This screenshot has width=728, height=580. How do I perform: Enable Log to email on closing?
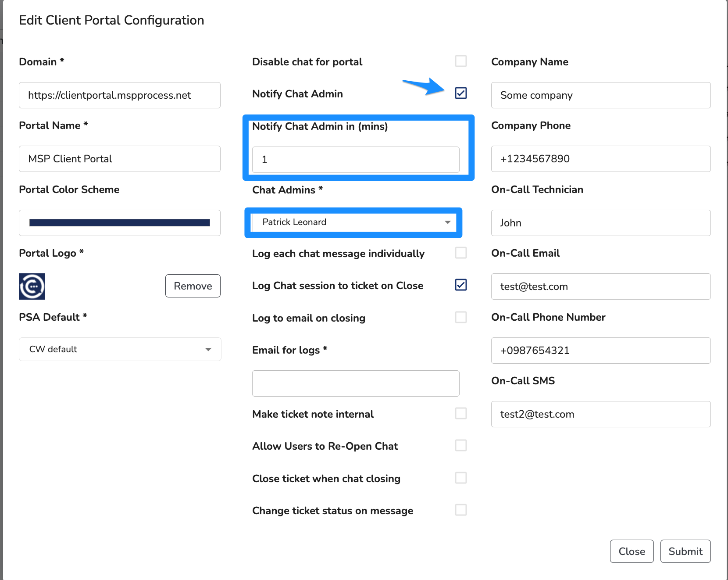[x=461, y=317]
